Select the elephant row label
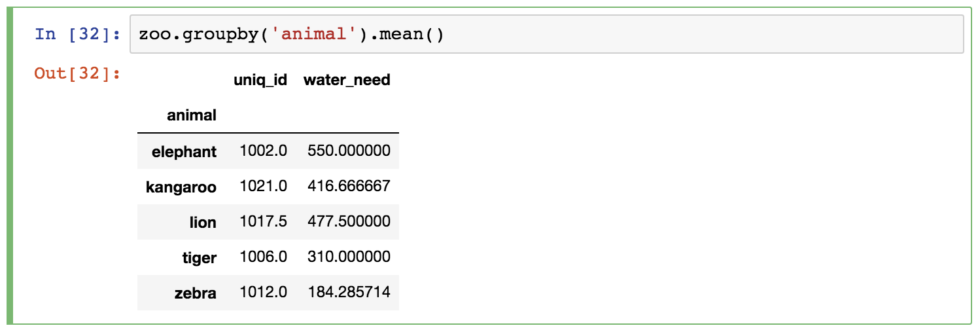Screen dimensions: 980x330 point(184,152)
